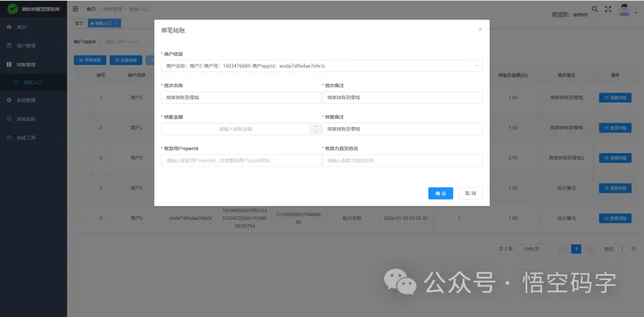Focus the 收款用户openId input field
The width and height of the screenshot is (644, 317).
(241, 160)
